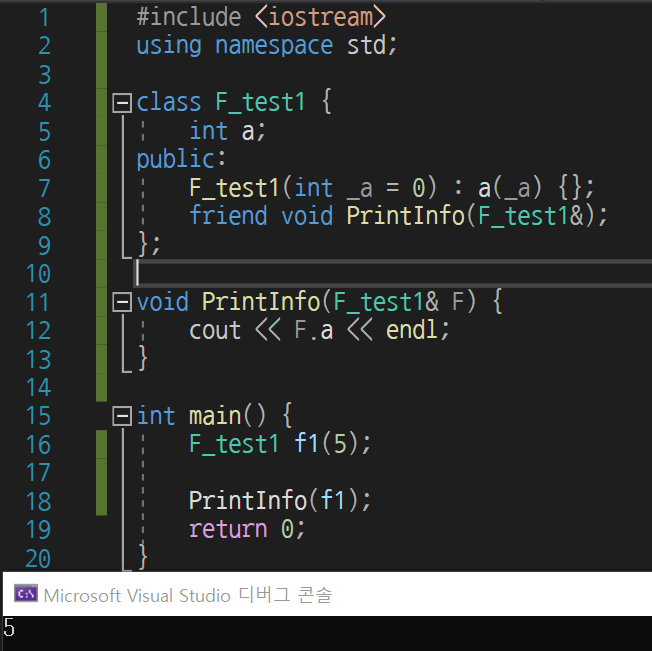Click the 'Microsoft Visual Studio 디버그 콘솔' title text
The image size is (652, 651).
coord(188,595)
